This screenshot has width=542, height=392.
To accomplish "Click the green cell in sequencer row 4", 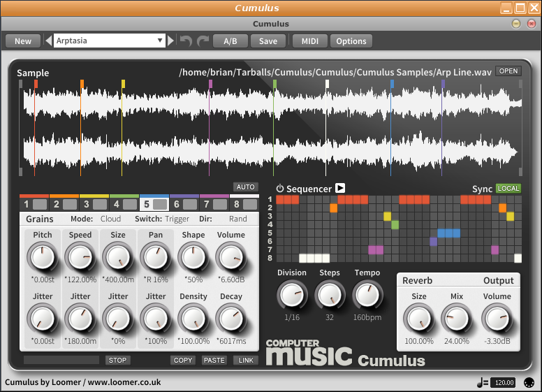I will tap(395, 225).
